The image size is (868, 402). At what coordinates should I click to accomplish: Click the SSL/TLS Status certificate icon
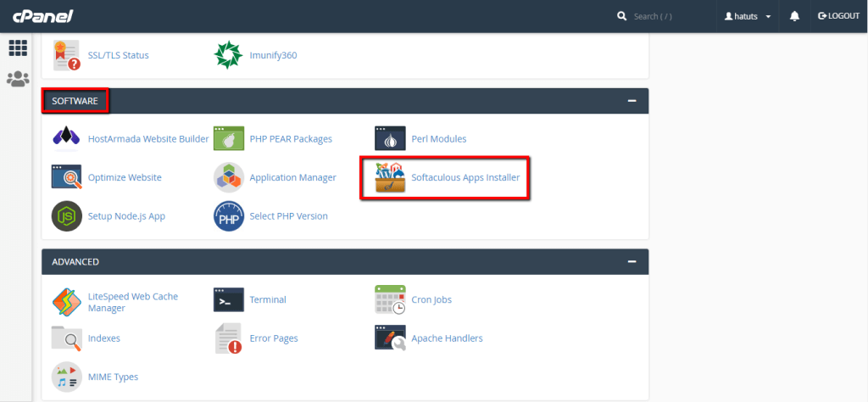point(66,55)
